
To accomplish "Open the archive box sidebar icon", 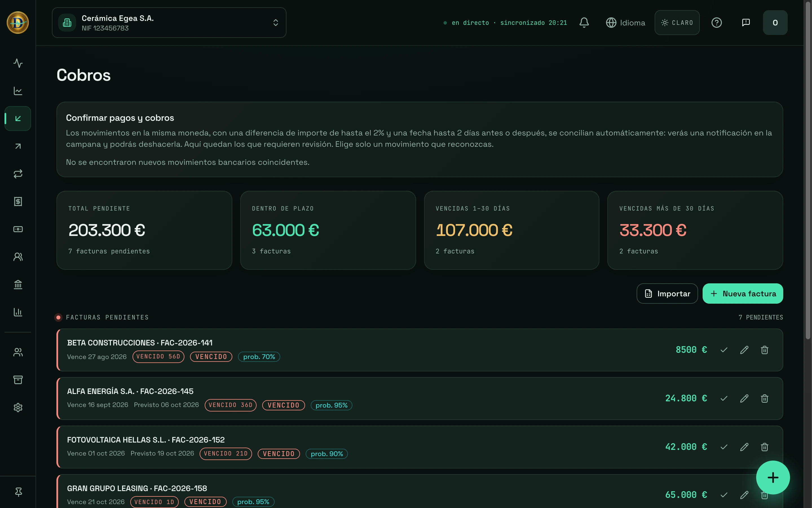I will (x=18, y=380).
